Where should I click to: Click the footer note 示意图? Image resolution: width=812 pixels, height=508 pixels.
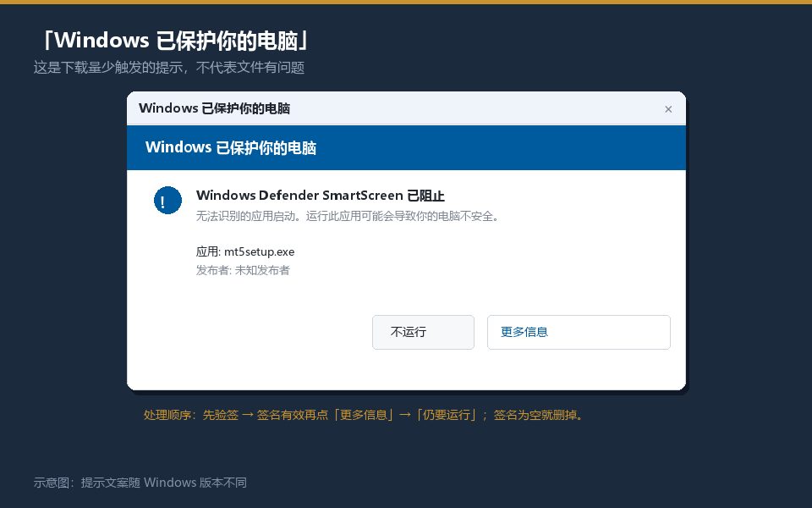coord(140,483)
